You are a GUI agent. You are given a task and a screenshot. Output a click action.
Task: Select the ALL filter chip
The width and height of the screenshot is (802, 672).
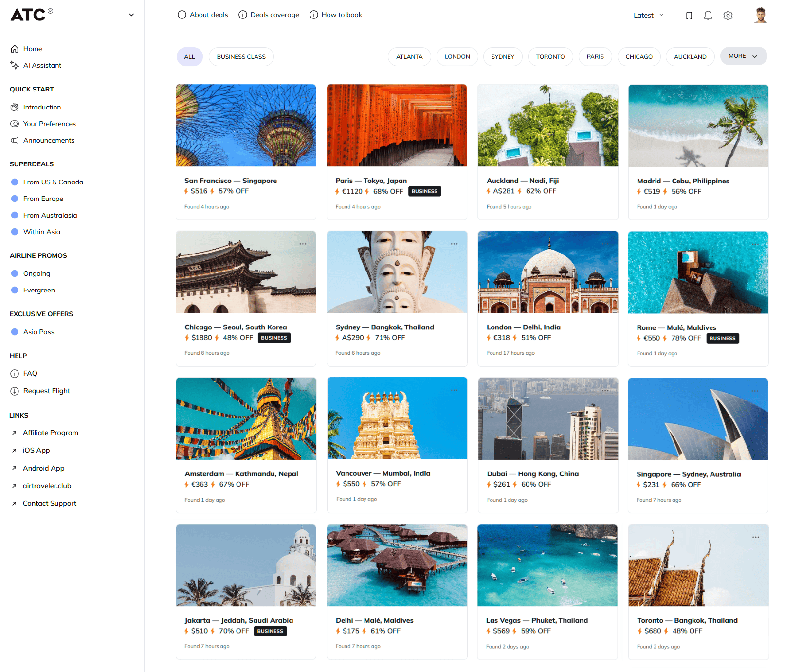189,57
